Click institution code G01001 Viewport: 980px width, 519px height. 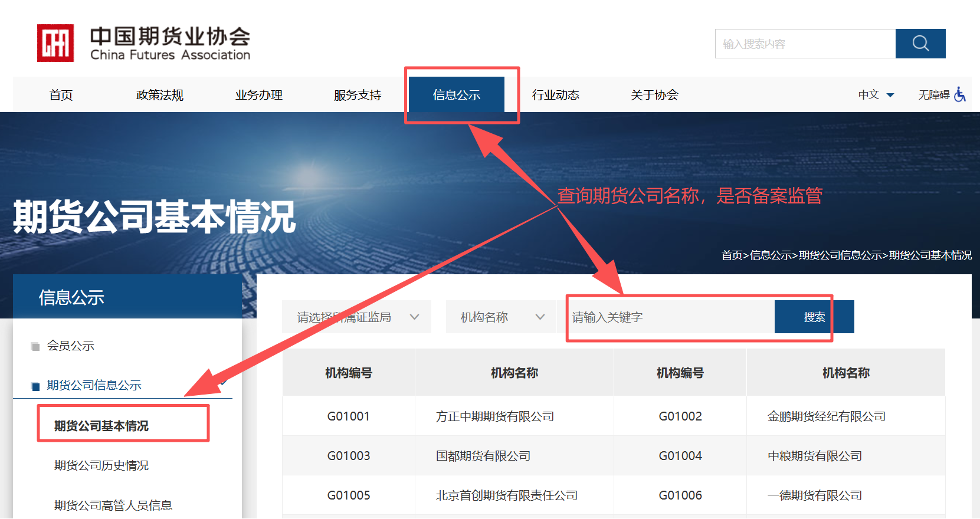point(349,416)
